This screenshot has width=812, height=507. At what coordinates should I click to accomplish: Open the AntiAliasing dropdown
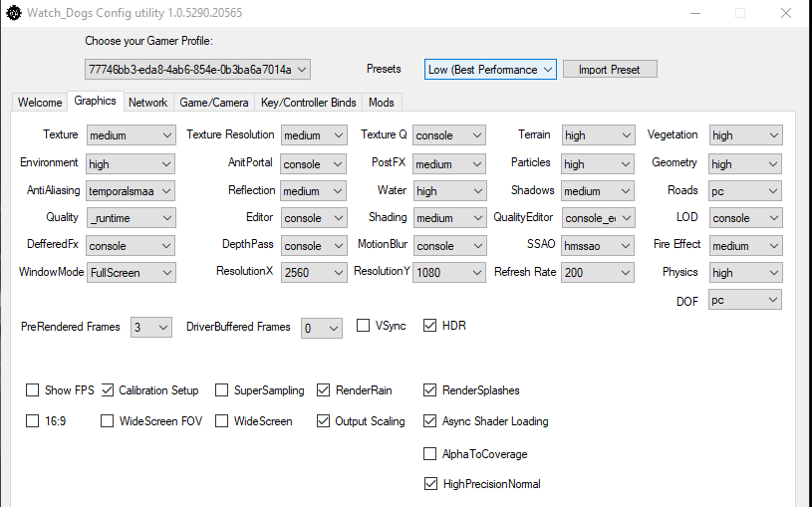click(131, 191)
